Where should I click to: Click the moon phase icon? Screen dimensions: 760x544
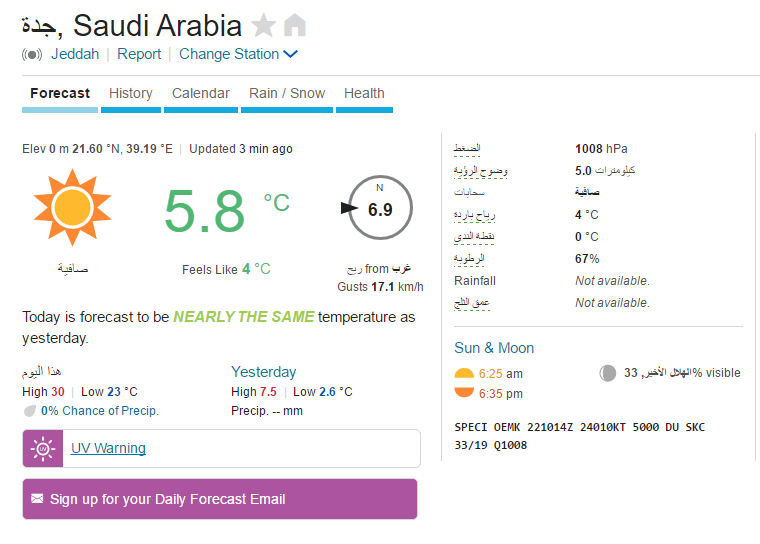[607, 373]
